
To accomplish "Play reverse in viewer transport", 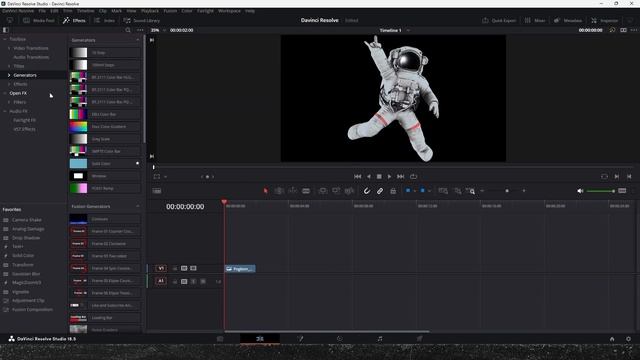I will coord(369,176).
